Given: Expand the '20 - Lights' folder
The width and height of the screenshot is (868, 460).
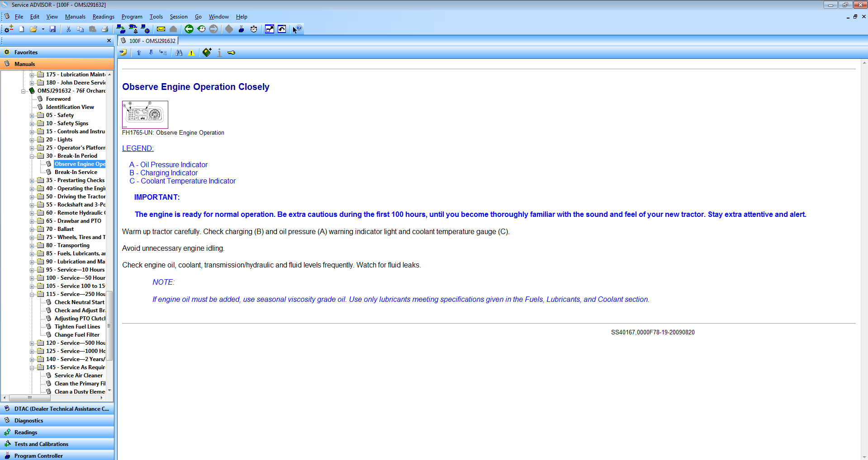Looking at the screenshot, I should 32,140.
